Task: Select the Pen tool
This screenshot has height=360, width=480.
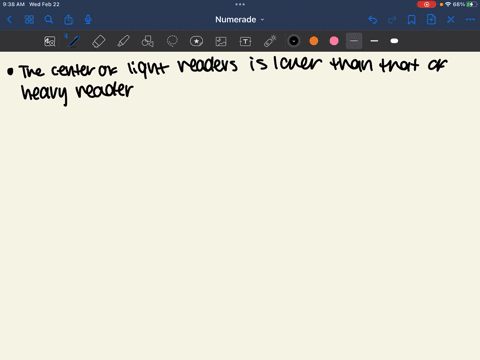Action: coord(74,41)
